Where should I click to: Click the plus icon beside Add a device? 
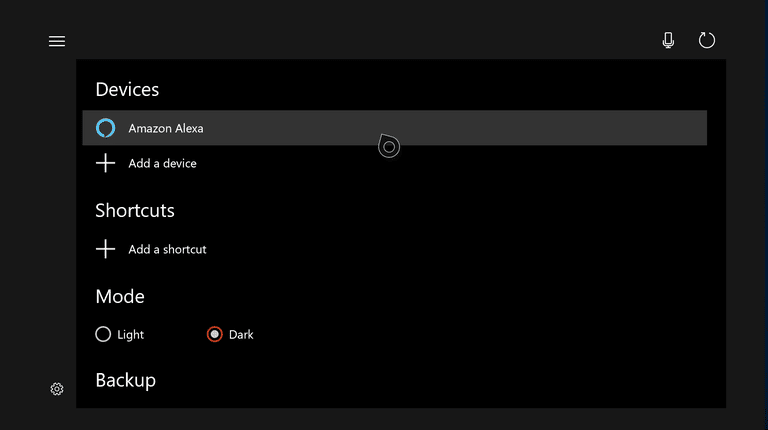[x=105, y=163]
